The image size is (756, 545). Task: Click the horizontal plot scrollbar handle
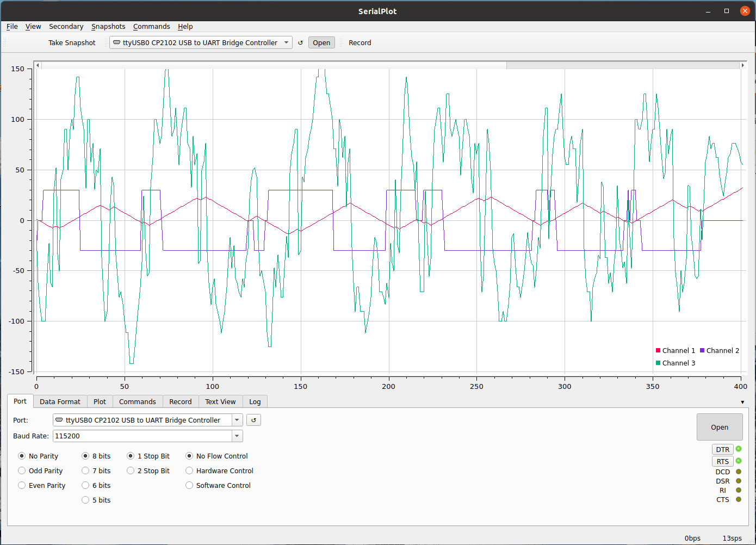click(274, 65)
